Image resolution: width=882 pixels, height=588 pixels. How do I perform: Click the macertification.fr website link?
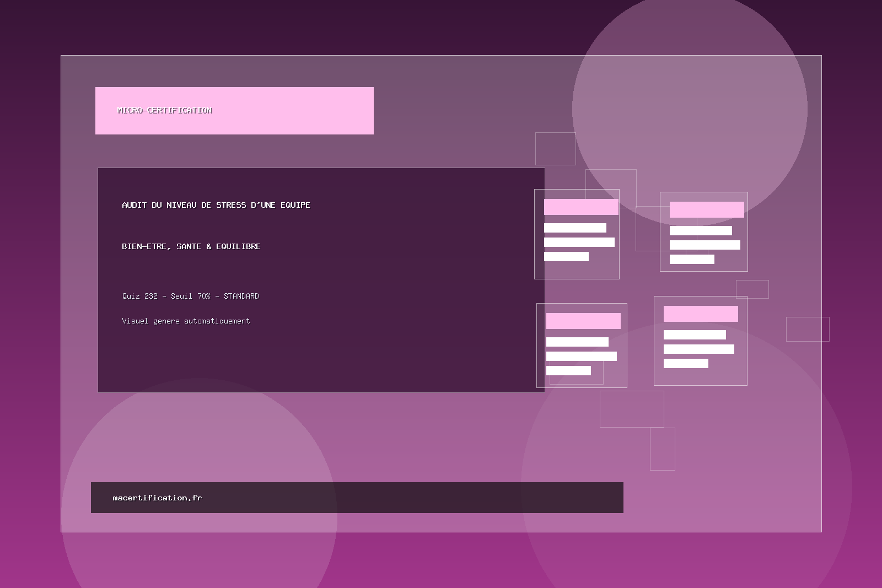(x=157, y=498)
